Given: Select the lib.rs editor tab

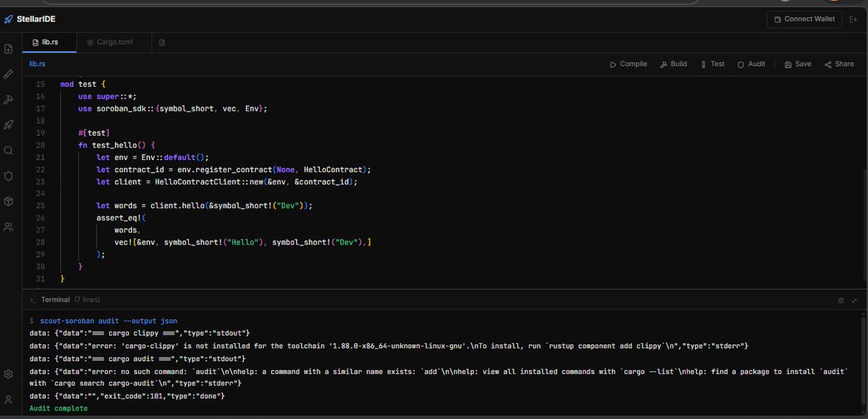Looking at the screenshot, I should tap(49, 43).
